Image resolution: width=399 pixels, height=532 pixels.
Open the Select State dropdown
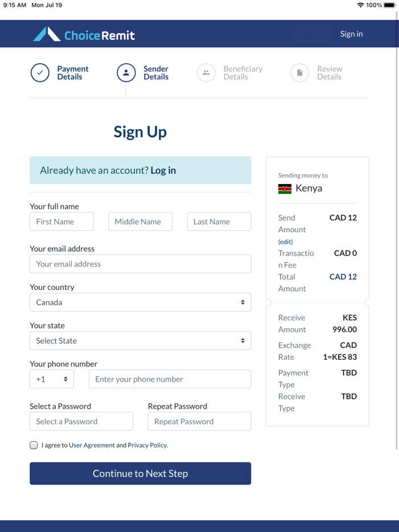coord(140,341)
